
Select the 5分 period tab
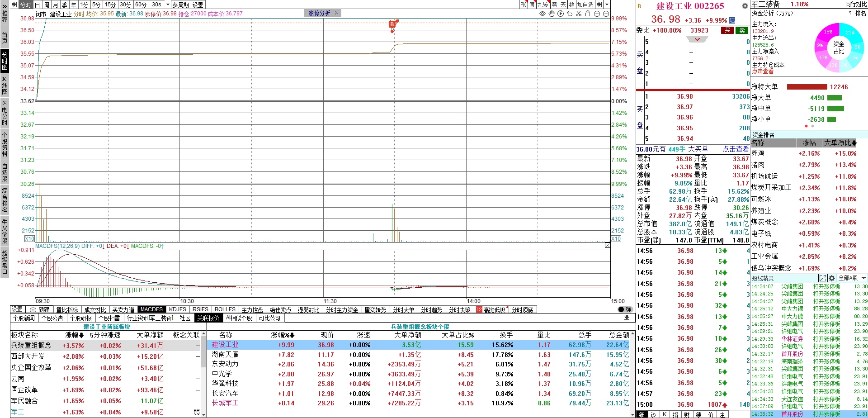click(x=96, y=5)
